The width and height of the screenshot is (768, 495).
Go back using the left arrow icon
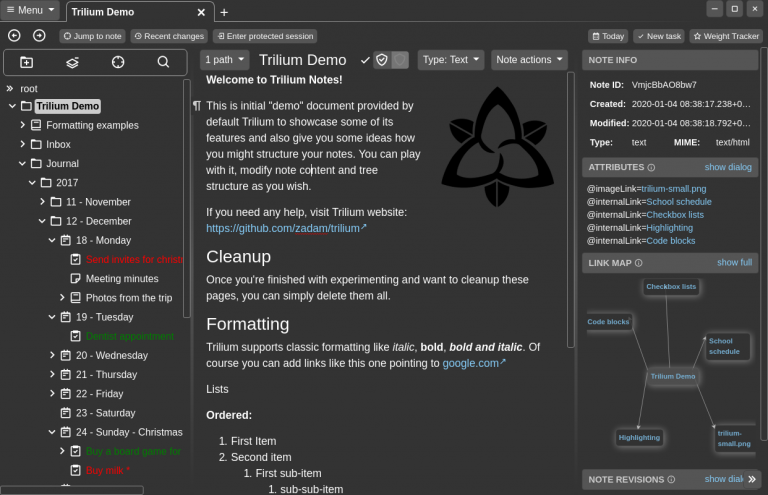coord(14,36)
